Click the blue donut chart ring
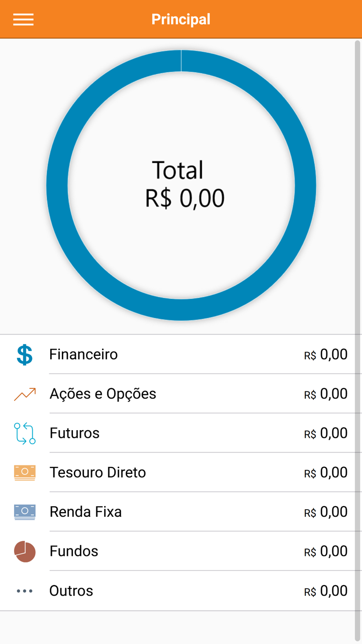Image resolution: width=362 pixels, height=644 pixels. point(57,185)
